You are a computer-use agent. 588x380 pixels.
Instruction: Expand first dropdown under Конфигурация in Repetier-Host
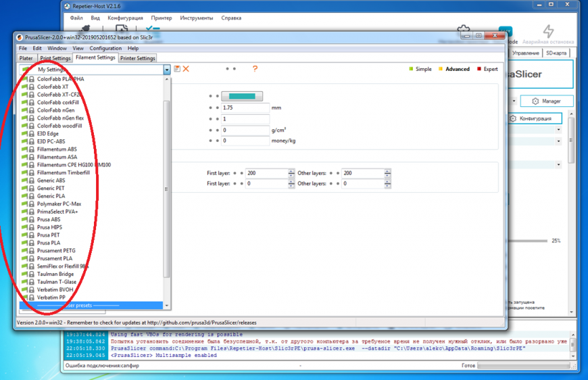point(559,130)
